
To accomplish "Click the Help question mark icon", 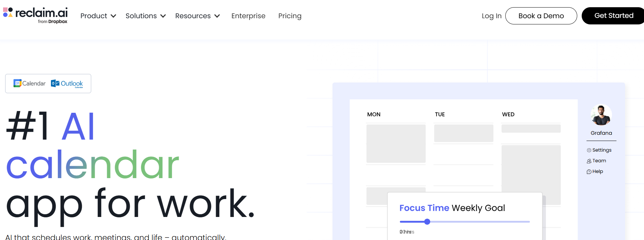I will [x=589, y=172].
